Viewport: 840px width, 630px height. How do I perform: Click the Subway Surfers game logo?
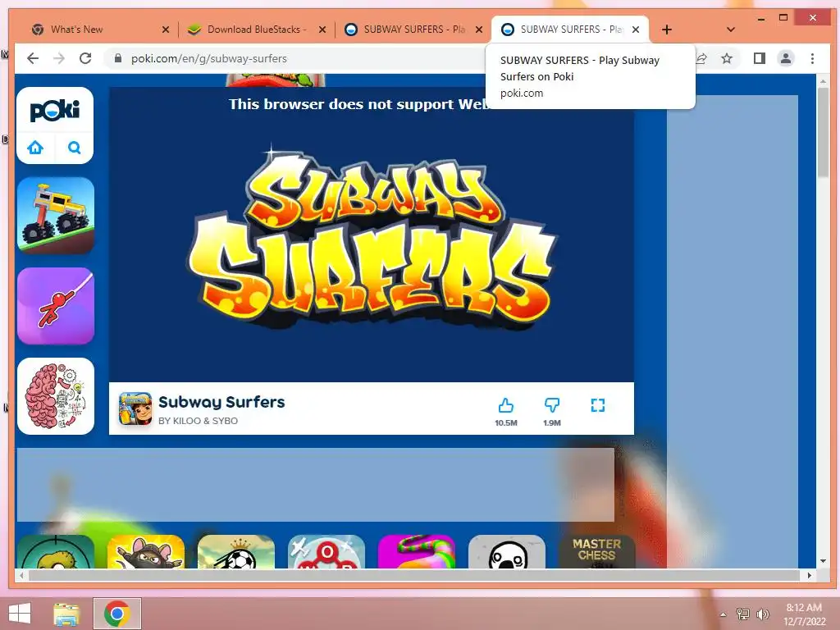[372, 239]
